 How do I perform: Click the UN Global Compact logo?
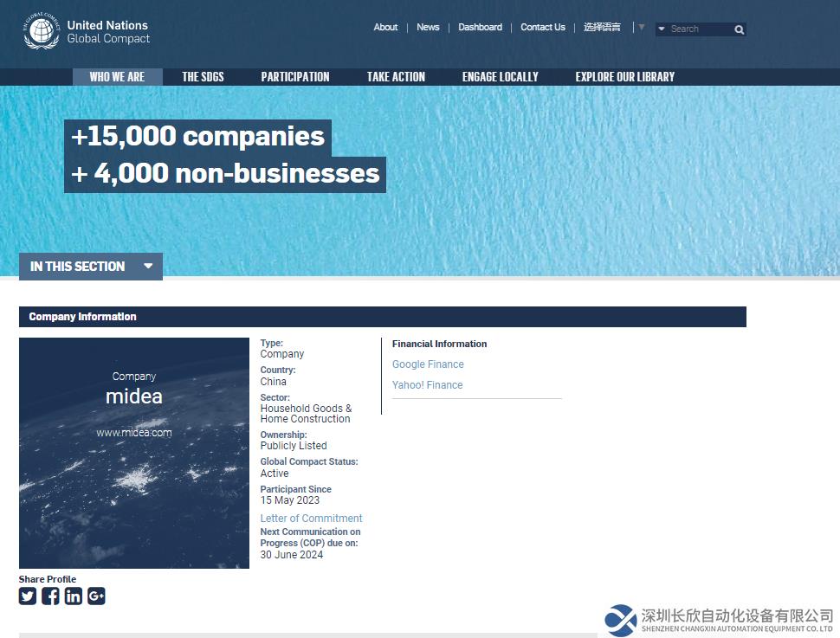(87, 32)
